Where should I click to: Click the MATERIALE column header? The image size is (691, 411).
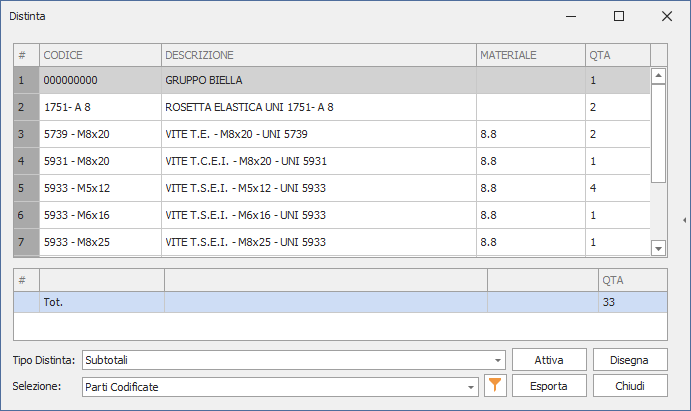click(x=530, y=54)
